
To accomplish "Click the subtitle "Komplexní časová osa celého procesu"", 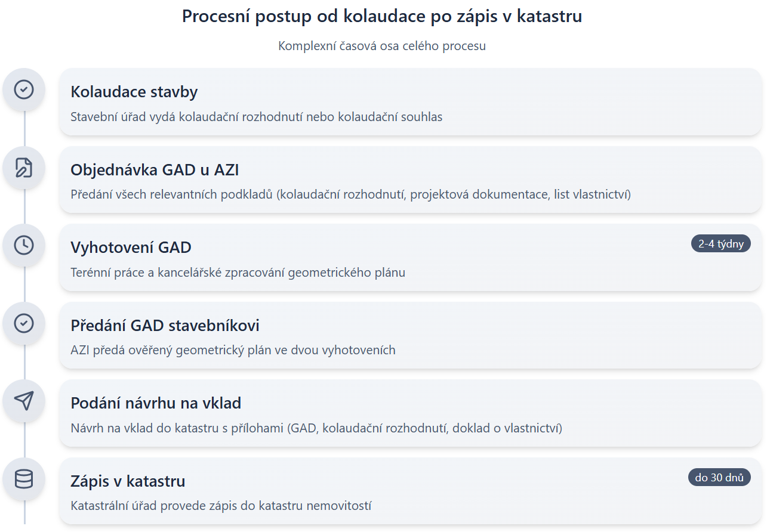I will pos(382,46).
